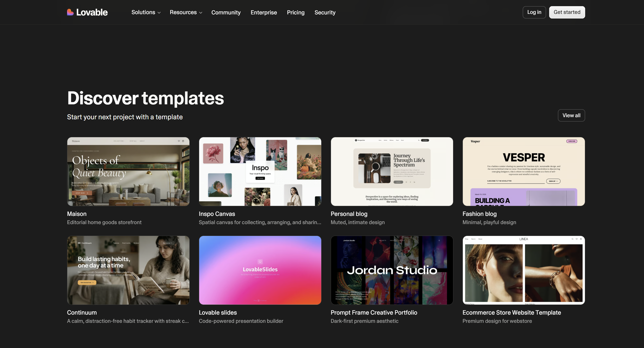Open the Community page
Image resolution: width=644 pixels, height=348 pixels.
[x=226, y=12]
